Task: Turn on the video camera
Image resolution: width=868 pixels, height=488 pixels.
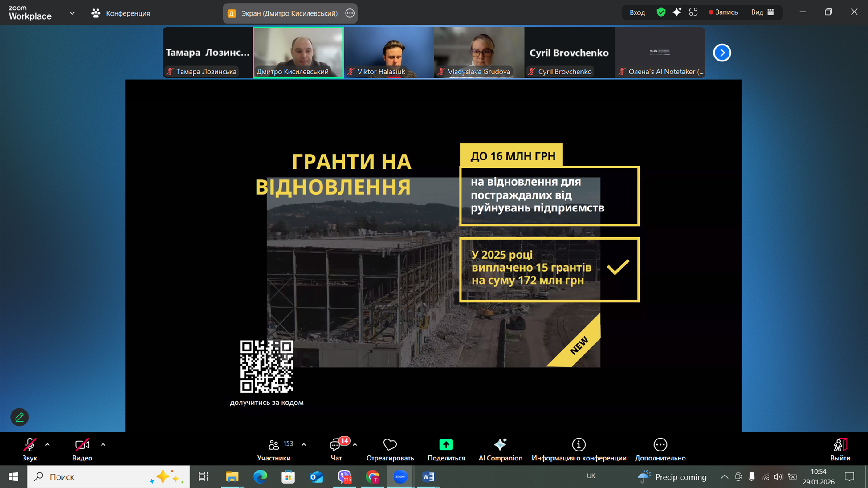Action: [82, 445]
